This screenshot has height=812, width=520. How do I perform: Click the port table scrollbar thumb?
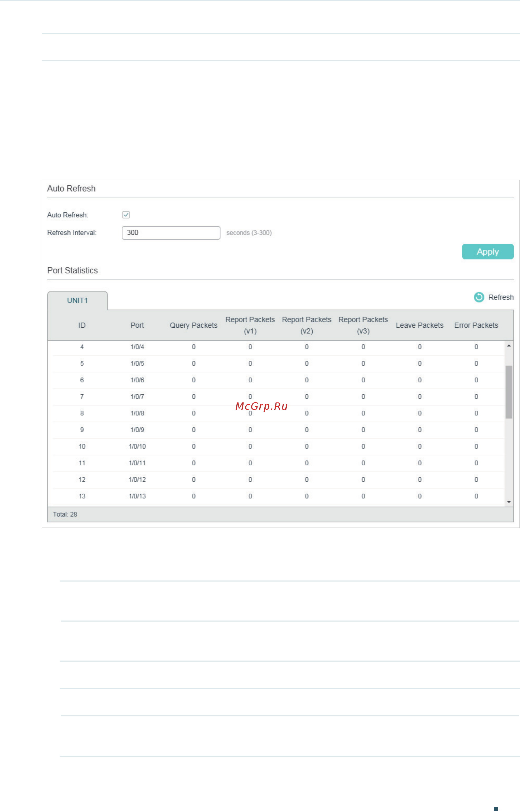[x=508, y=392]
